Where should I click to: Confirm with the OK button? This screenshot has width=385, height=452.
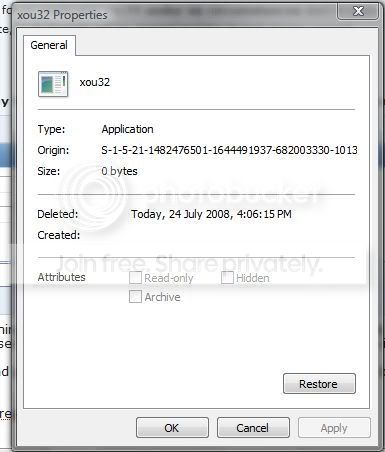(x=172, y=428)
